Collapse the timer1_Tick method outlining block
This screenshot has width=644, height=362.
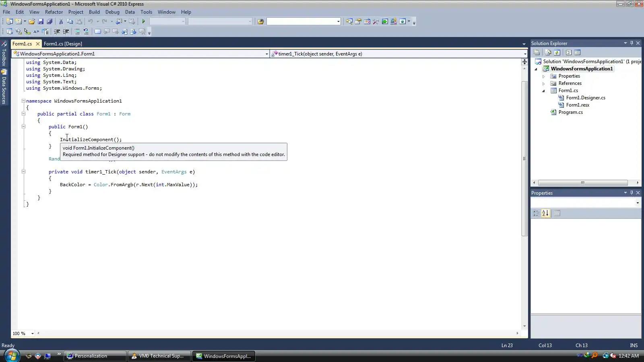coord(23,172)
